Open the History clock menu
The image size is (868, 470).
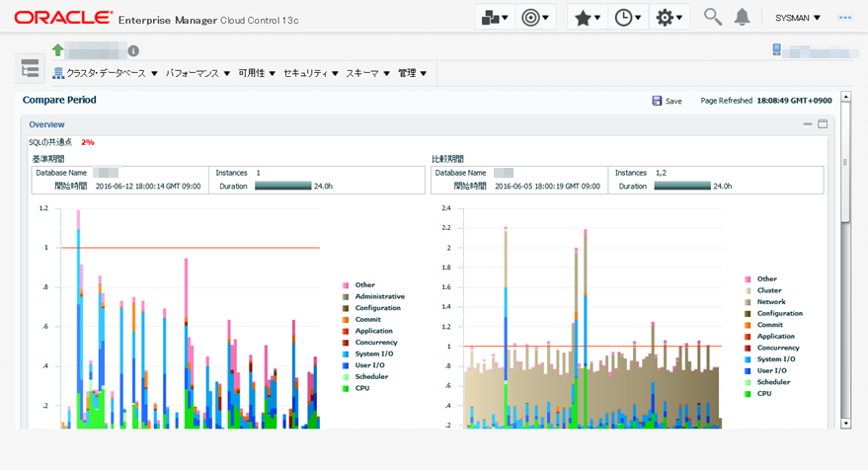[x=628, y=18]
